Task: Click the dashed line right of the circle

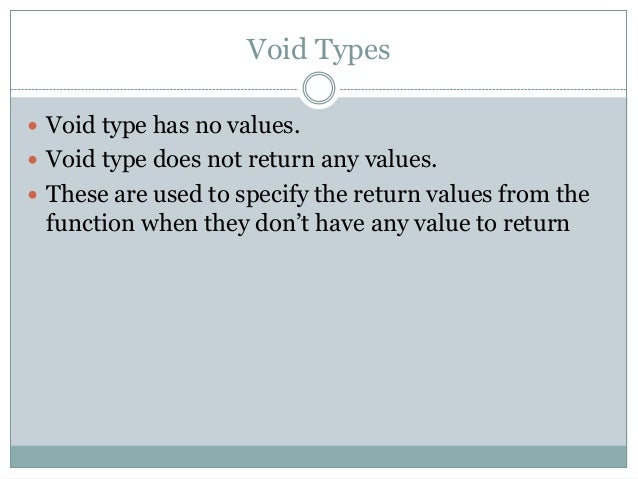Action: 483,89
